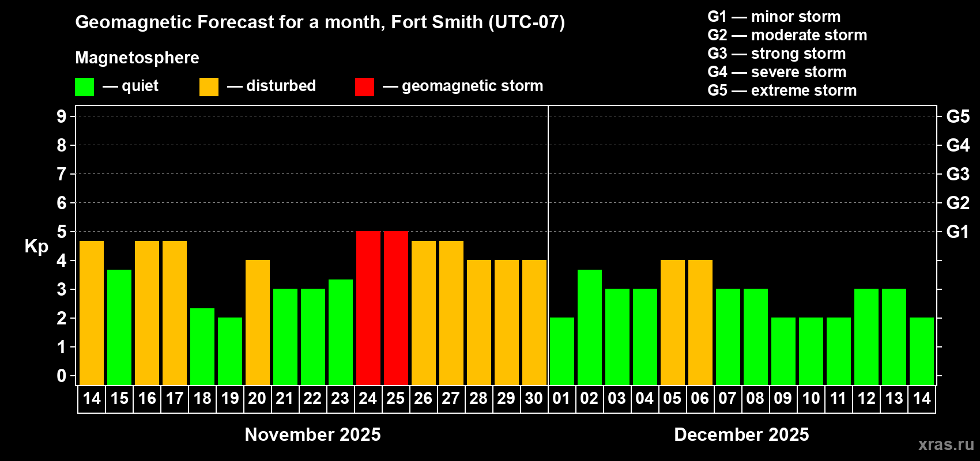Open the xras.ru watermark link

click(x=946, y=444)
